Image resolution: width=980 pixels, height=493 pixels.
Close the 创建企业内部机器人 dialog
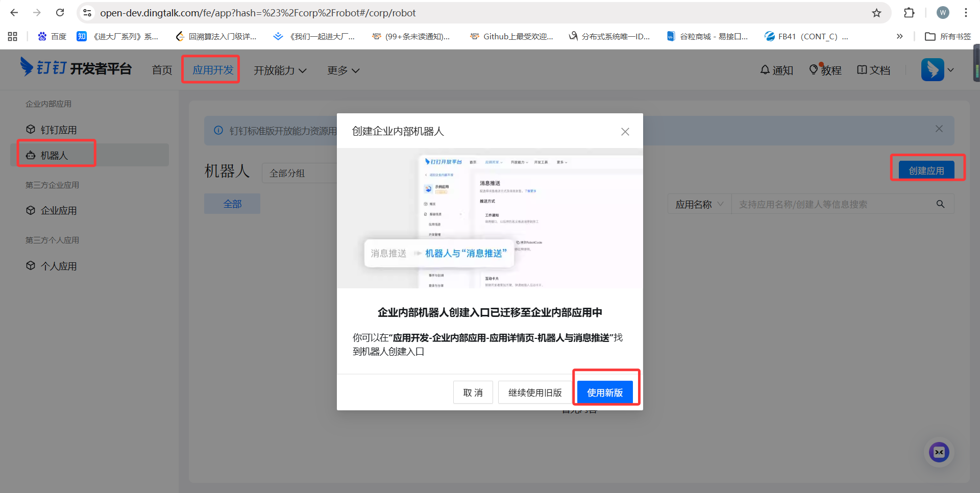click(x=625, y=132)
